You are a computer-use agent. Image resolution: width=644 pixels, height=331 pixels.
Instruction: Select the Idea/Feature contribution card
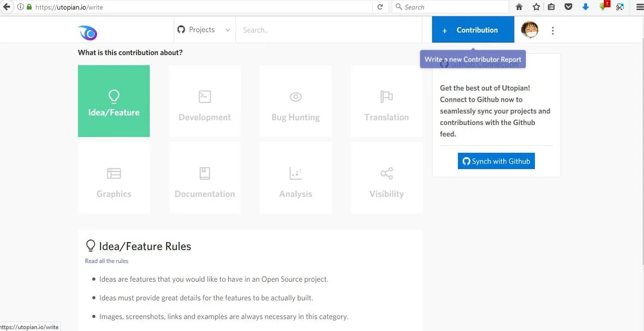114,101
